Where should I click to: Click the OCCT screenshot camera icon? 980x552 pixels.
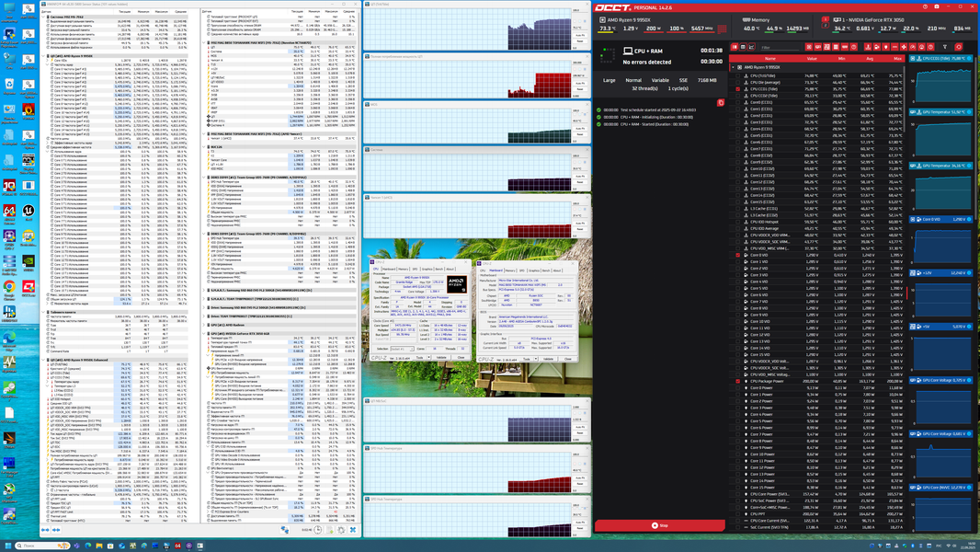(x=937, y=6)
